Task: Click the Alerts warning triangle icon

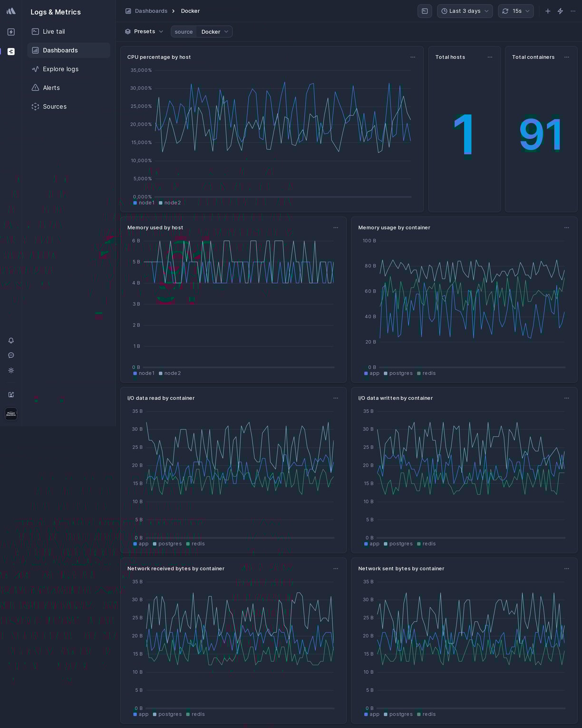Action: click(35, 88)
